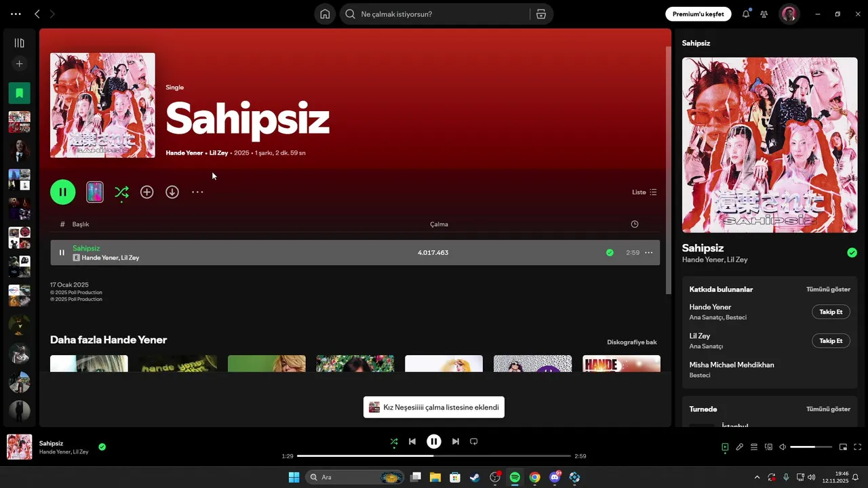Screen dimensions: 868x488
Task: Click the video preview thumbnail button
Action: coord(95,192)
